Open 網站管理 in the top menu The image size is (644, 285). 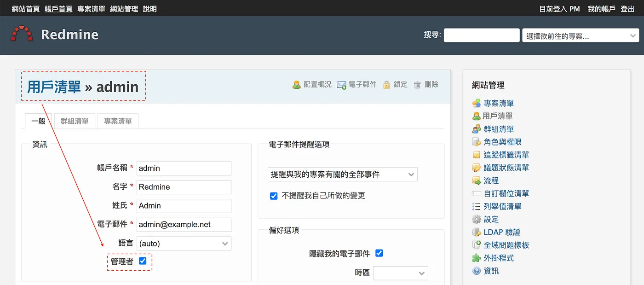coord(124,9)
